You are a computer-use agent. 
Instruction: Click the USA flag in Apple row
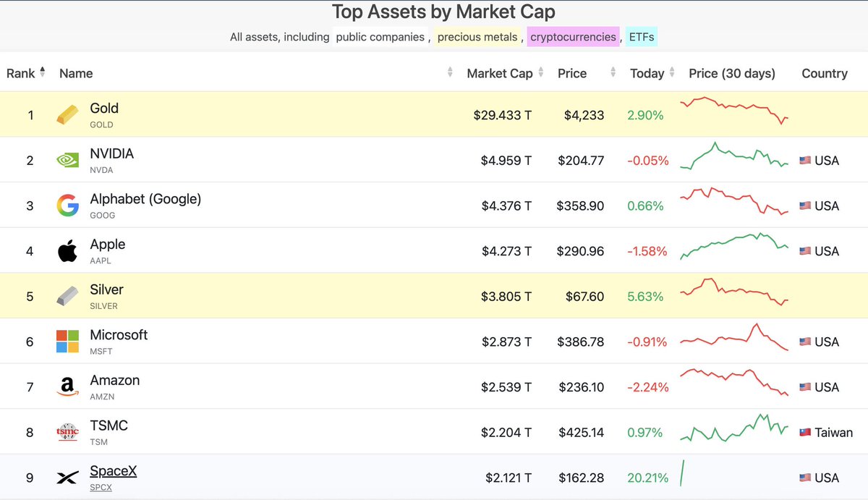[x=805, y=251]
